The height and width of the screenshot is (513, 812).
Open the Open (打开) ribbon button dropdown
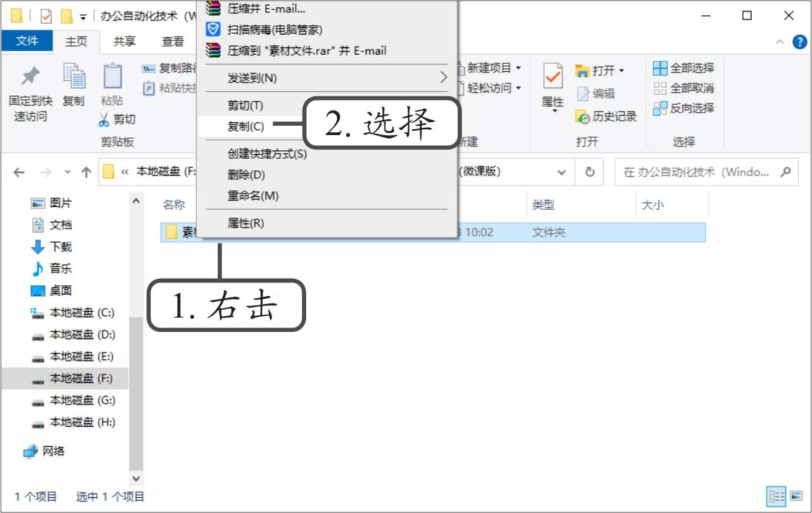click(x=622, y=70)
